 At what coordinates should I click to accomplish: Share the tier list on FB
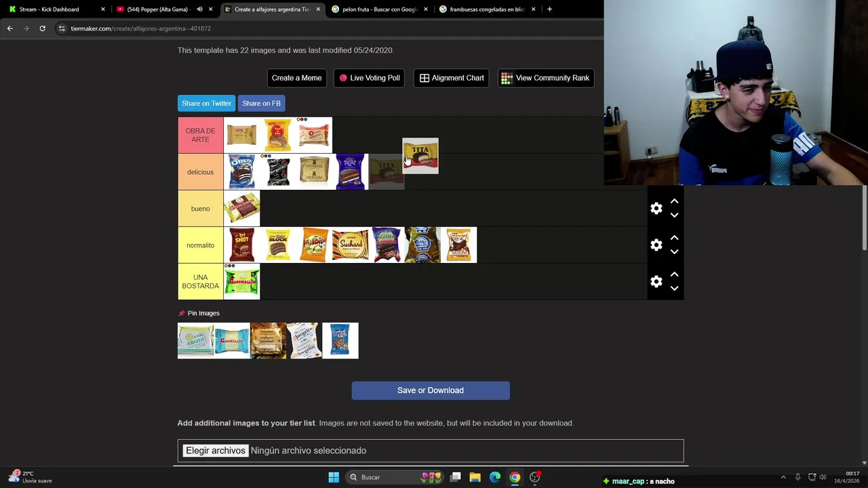261,103
